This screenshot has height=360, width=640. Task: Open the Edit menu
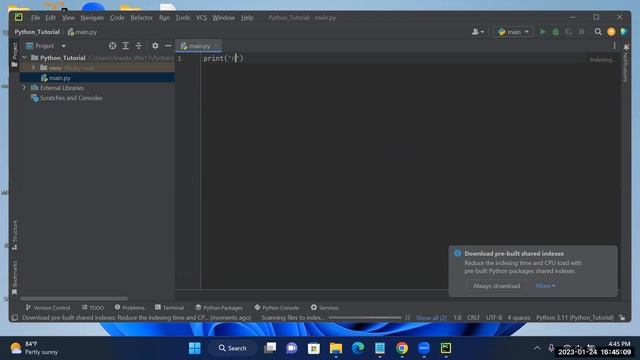pos(51,18)
